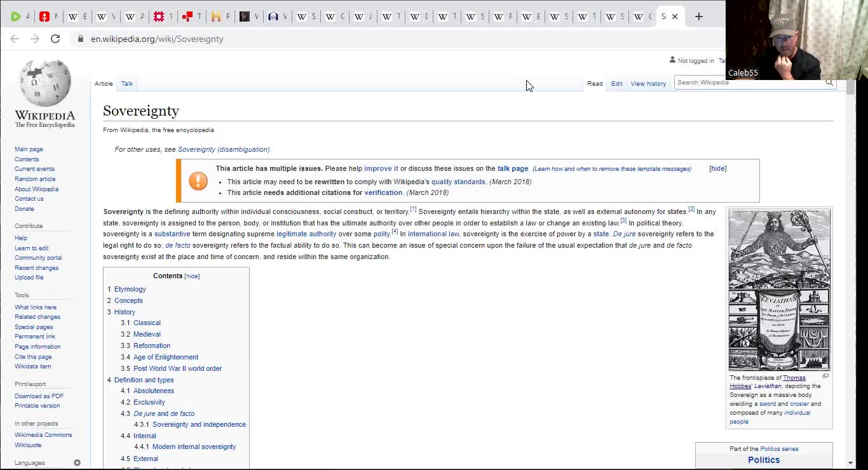
Task: Click the vertical scrollbar down arrow
Action: point(851,463)
